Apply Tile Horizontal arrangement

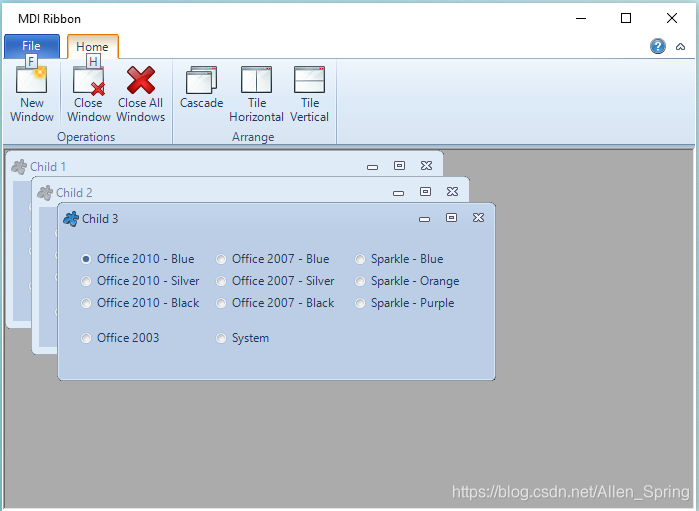(x=256, y=94)
